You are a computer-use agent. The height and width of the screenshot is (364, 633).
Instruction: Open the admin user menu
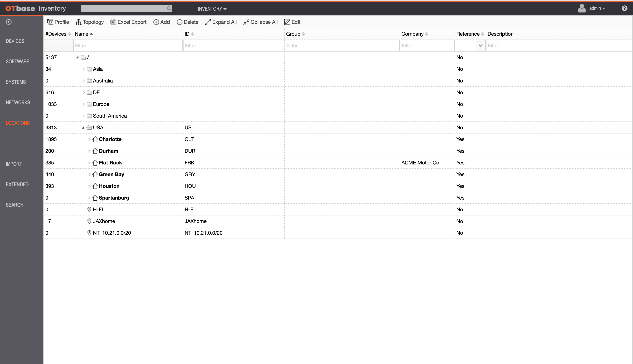pos(597,8)
